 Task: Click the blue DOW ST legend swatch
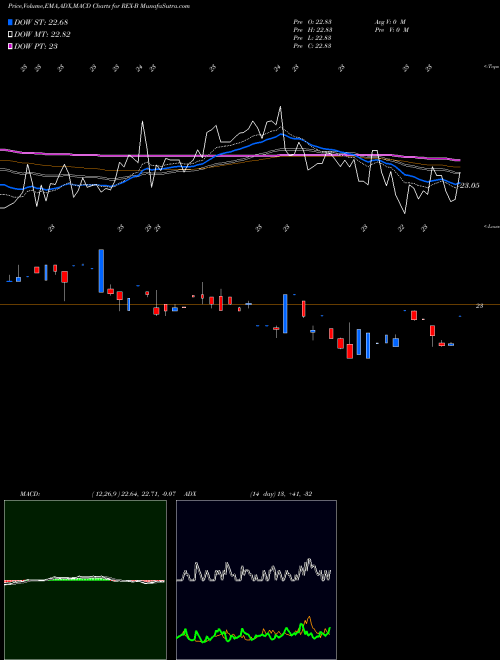(x=10, y=22)
